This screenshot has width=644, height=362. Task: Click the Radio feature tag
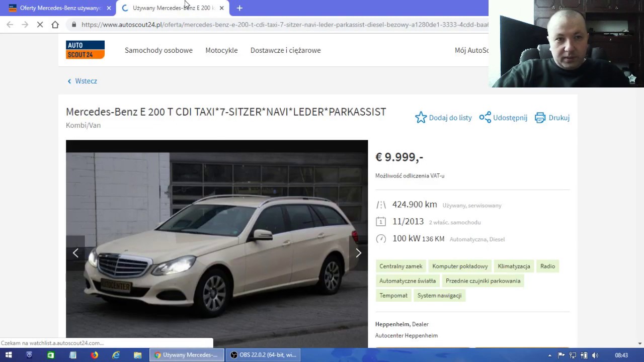tap(547, 266)
